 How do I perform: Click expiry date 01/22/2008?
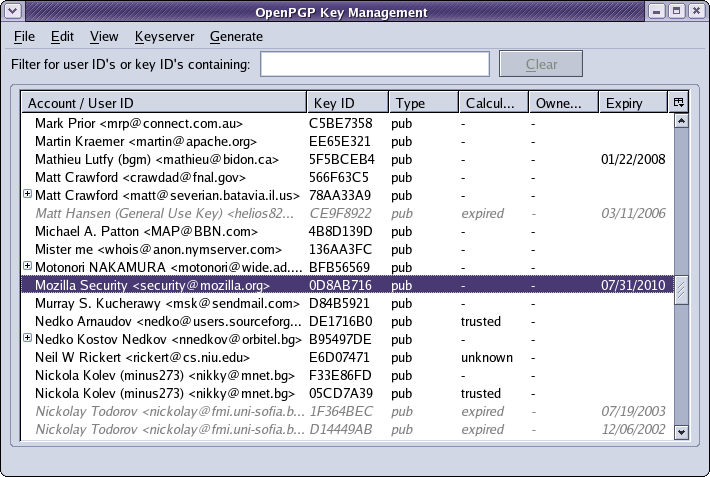633,159
